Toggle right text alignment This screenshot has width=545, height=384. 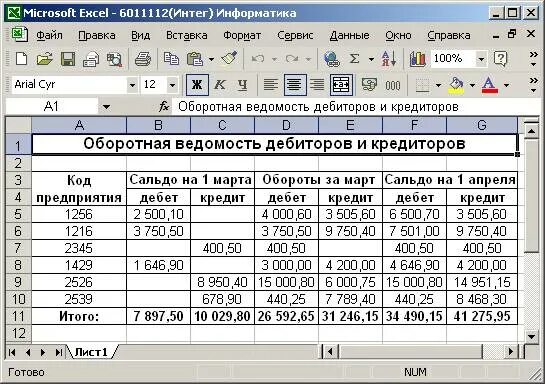click(317, 84)
